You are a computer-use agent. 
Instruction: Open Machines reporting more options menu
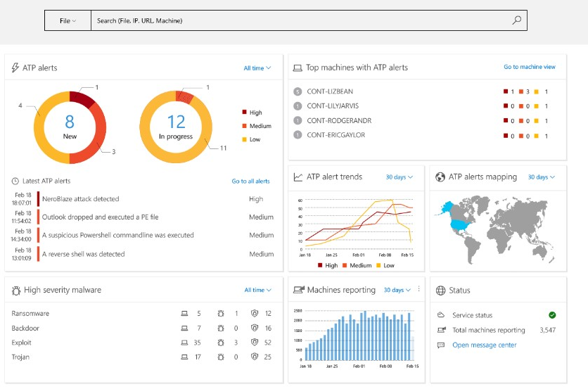[x=418, y=289]
